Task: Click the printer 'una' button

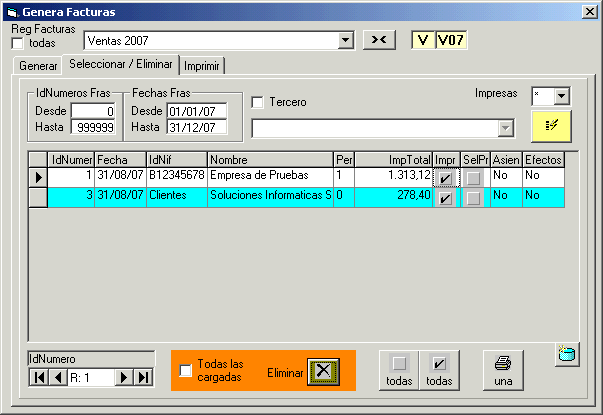Action: pos(504,371)
